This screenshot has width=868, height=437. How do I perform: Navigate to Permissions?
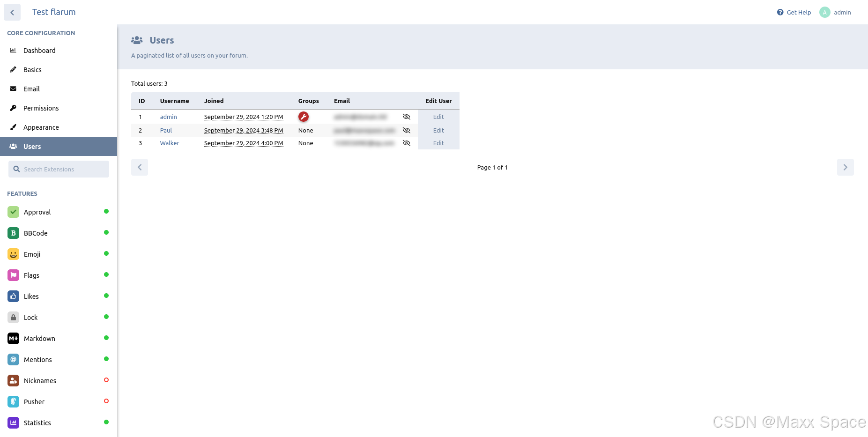tap(59, 108)
